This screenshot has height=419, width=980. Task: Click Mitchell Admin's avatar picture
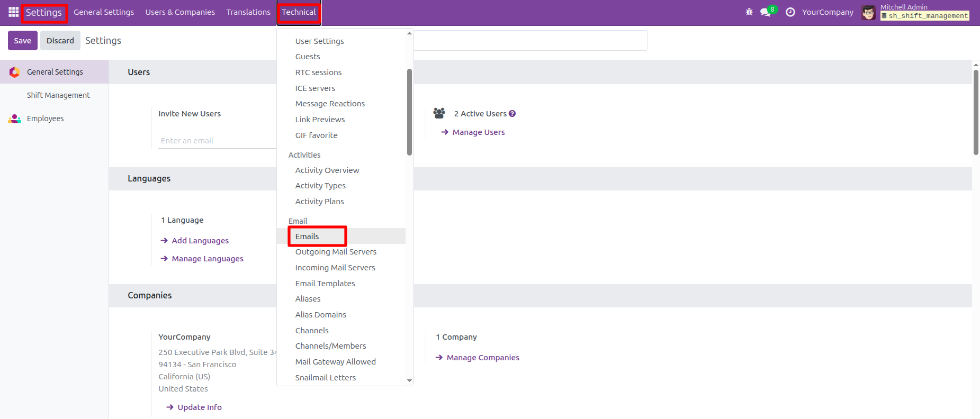868,12
